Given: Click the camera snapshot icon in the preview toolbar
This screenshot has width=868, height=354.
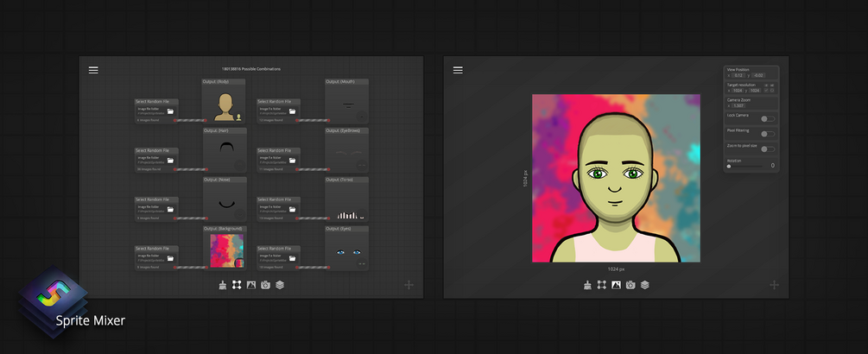Looking at the screenshot, I should tap(630, 285).
